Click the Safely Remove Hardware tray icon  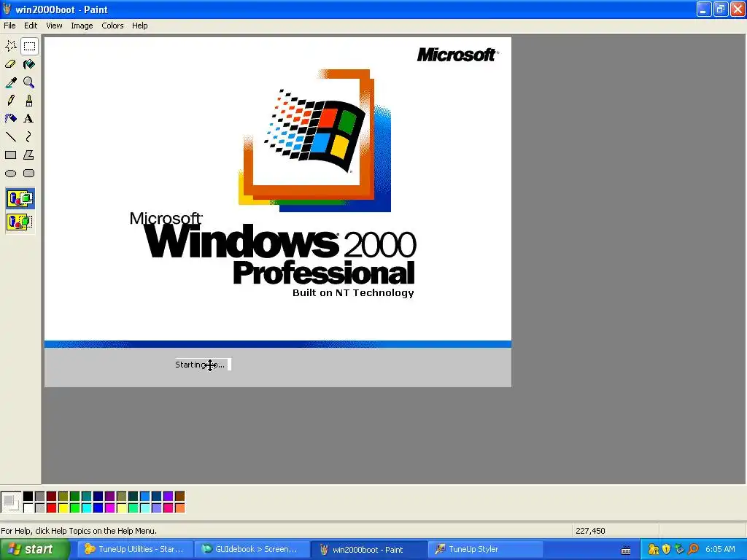coord(679,550)
